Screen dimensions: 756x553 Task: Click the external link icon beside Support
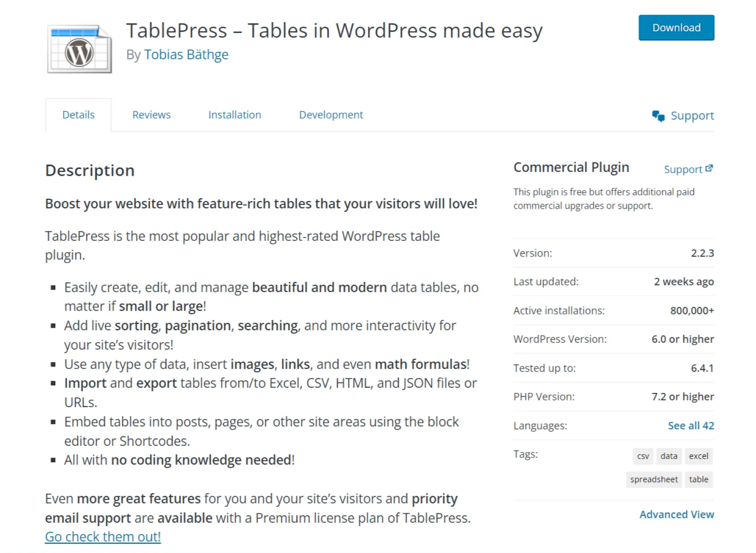pyautogui.click(x=709, y=169)
